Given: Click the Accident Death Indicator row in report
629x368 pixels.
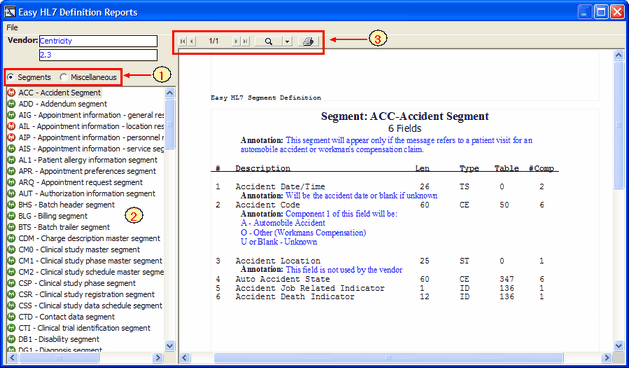Looking at the screenshot, I should coord(380,297).
